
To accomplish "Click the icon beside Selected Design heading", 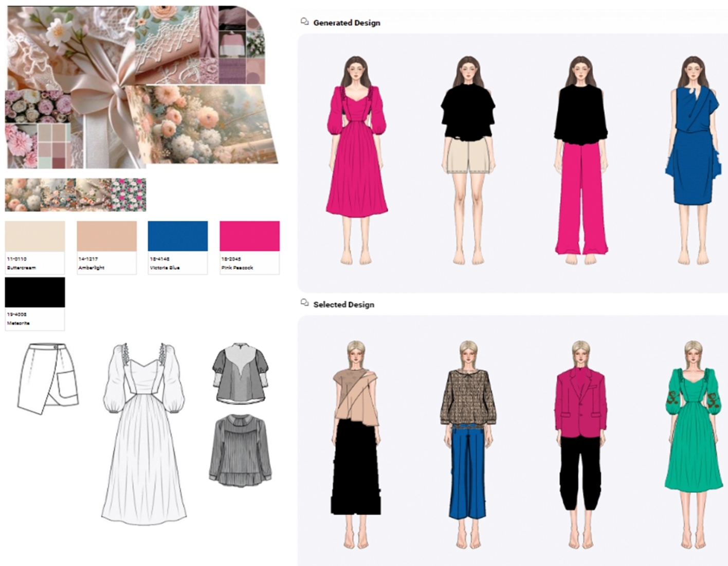I will coord(304,304).
